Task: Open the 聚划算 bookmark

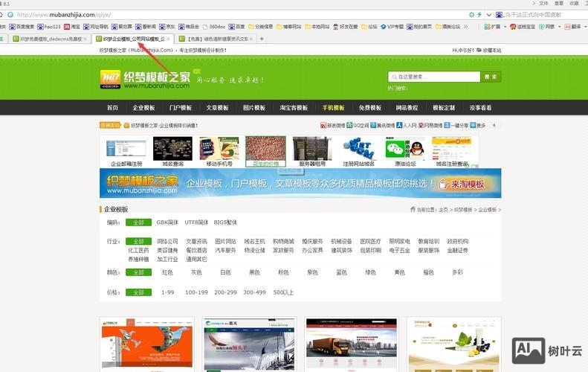Action: pyautogui.click(x=121, y=27)
